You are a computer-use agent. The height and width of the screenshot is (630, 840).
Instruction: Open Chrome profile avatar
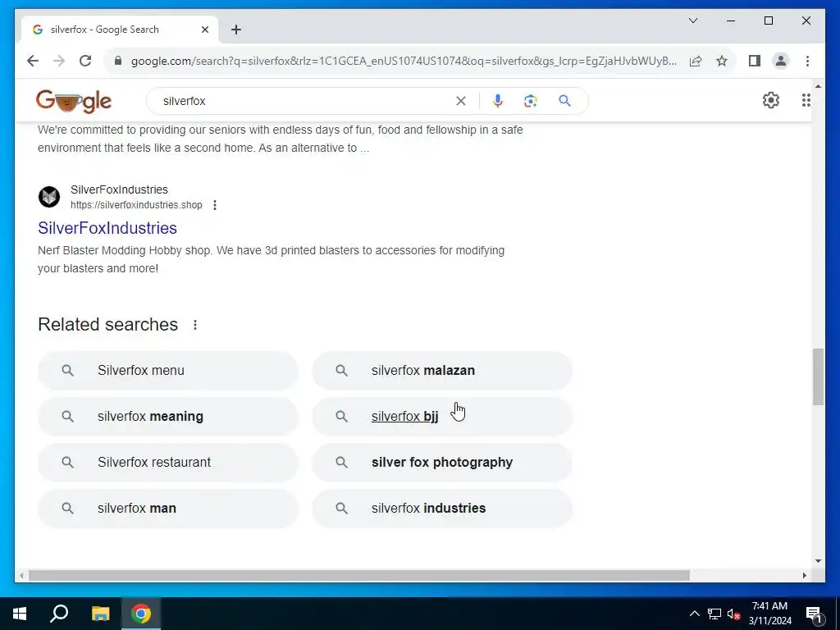781,61
